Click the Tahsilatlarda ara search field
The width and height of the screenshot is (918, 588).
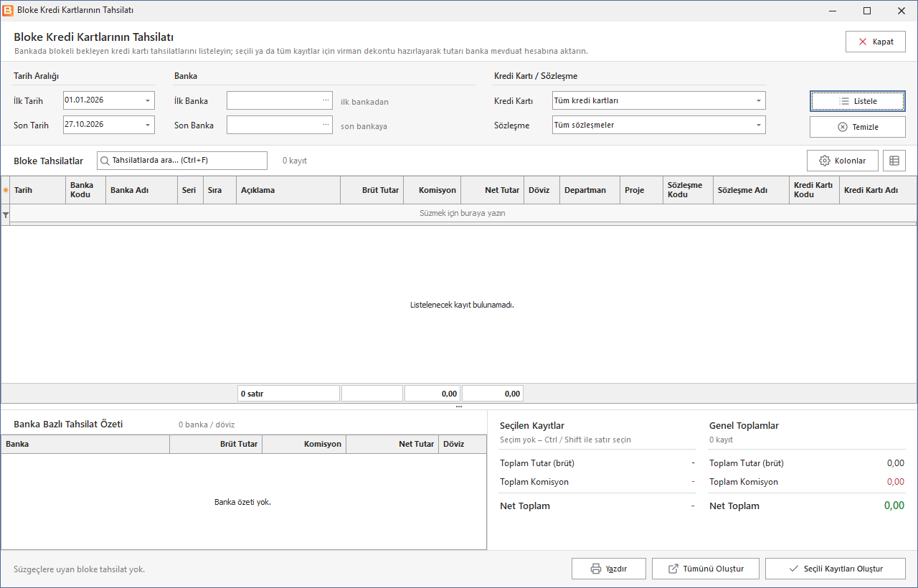pos(182,161)
